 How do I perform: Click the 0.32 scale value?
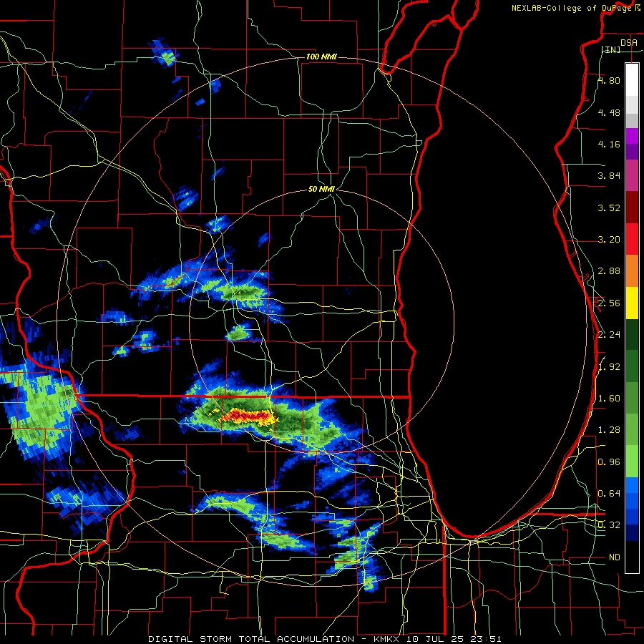[609, 525]
